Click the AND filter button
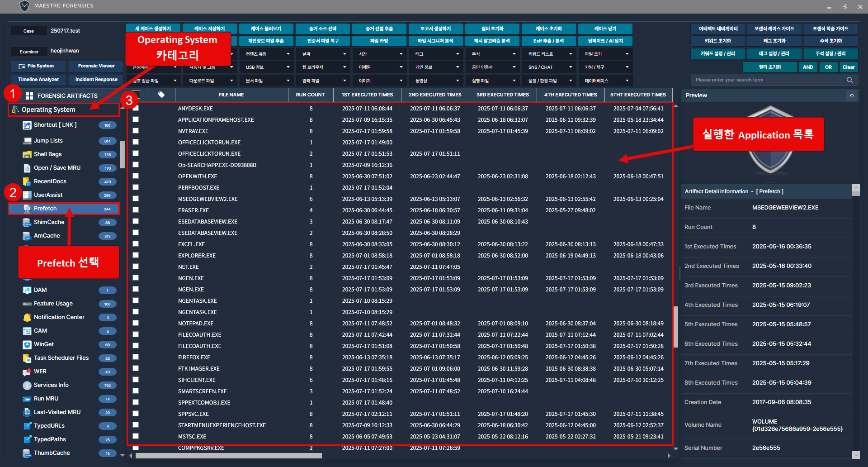Screen dimensions: 868x467 808,67
